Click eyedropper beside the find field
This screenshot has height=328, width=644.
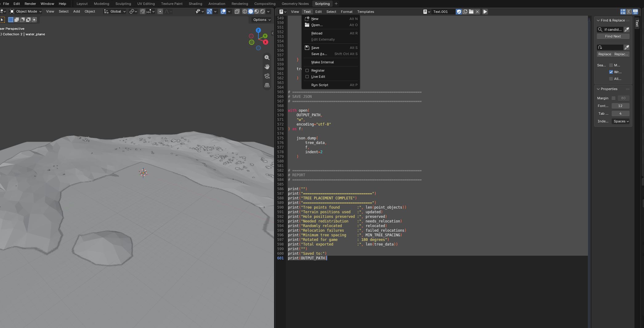(x=627, y=30)
